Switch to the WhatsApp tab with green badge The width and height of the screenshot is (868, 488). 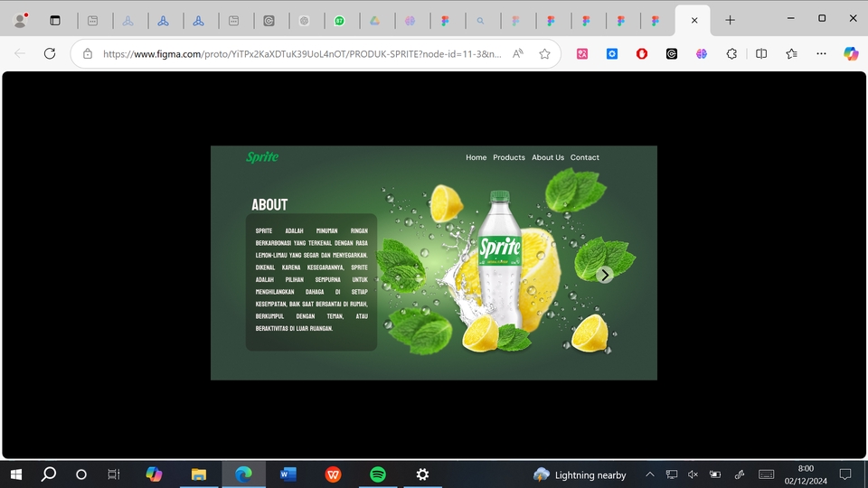pyautogui.click(x=339, y=21)
